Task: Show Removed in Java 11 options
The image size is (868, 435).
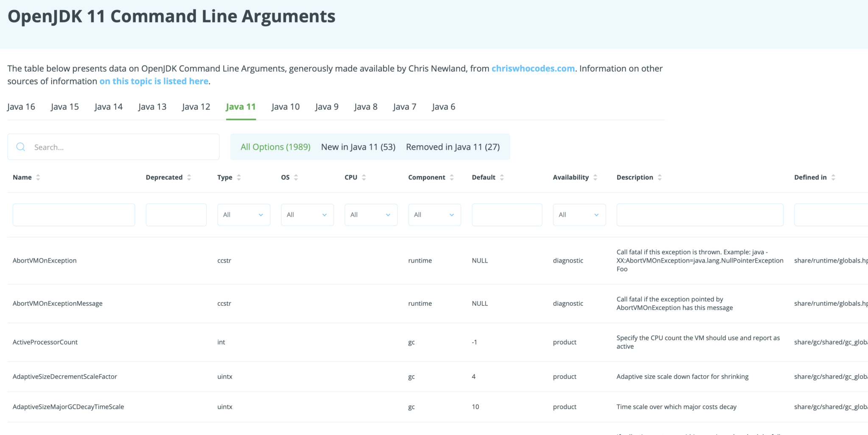Action: coord(453,147)
